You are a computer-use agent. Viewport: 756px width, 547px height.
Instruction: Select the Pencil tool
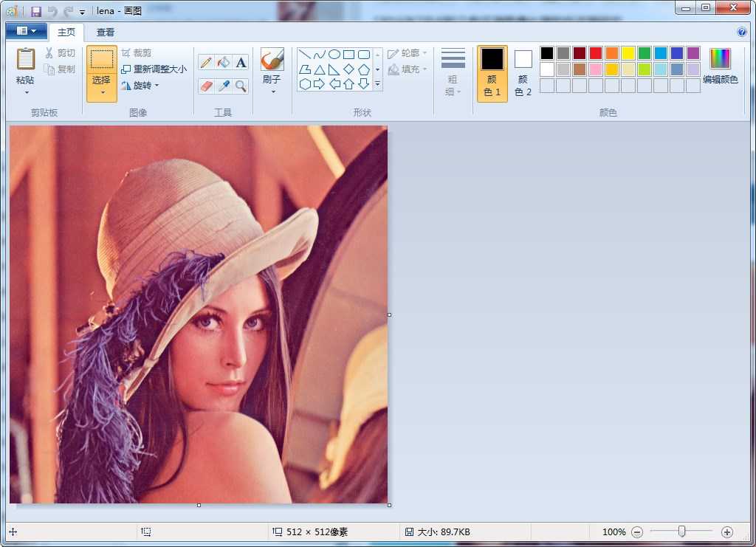[x=206, y=62]
